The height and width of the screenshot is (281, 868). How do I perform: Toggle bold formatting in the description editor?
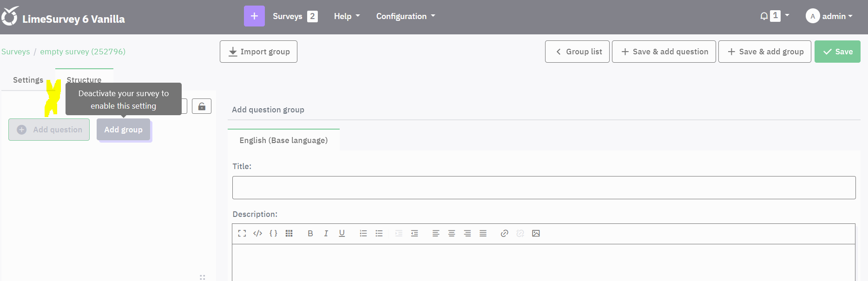tap(310, 234)
